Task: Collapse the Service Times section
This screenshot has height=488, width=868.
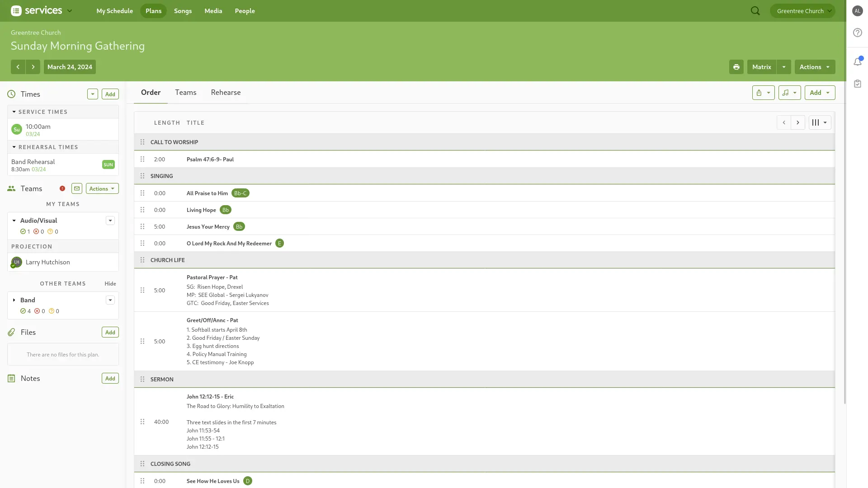Action: click(14, 112)
